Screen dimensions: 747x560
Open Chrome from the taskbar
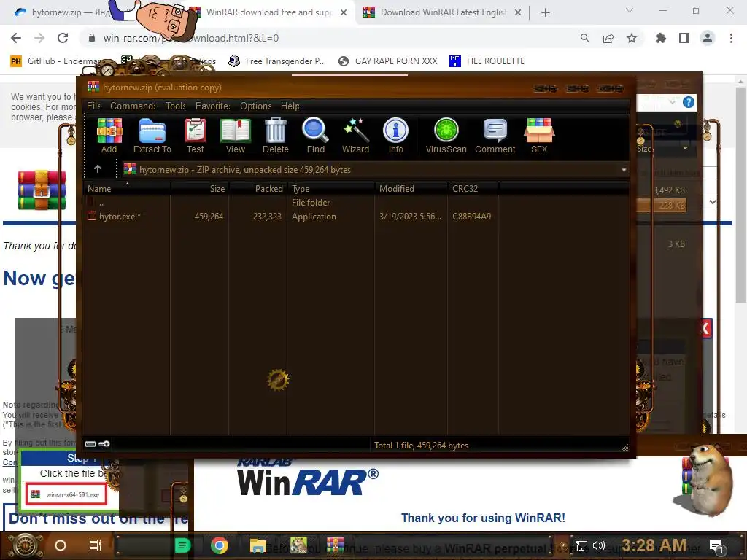220,545
